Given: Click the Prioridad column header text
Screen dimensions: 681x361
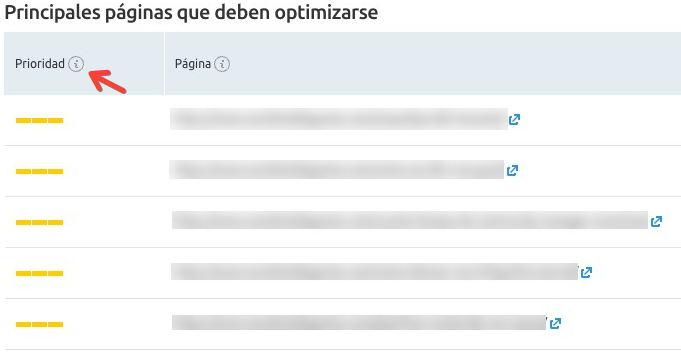Looking at the screenshot, I should click(40, 64).
